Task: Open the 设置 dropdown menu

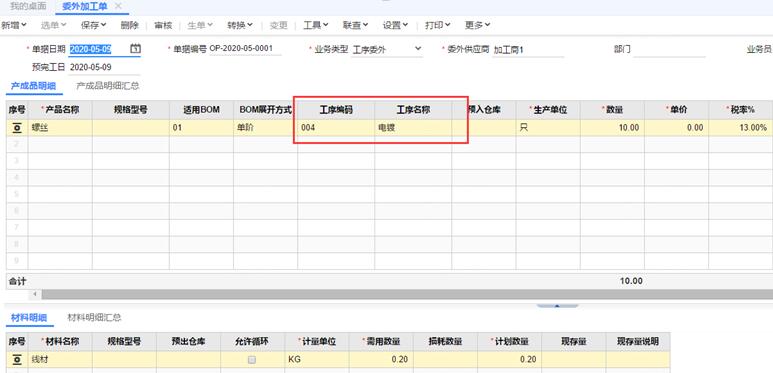Action: click(x=396, y=25)
